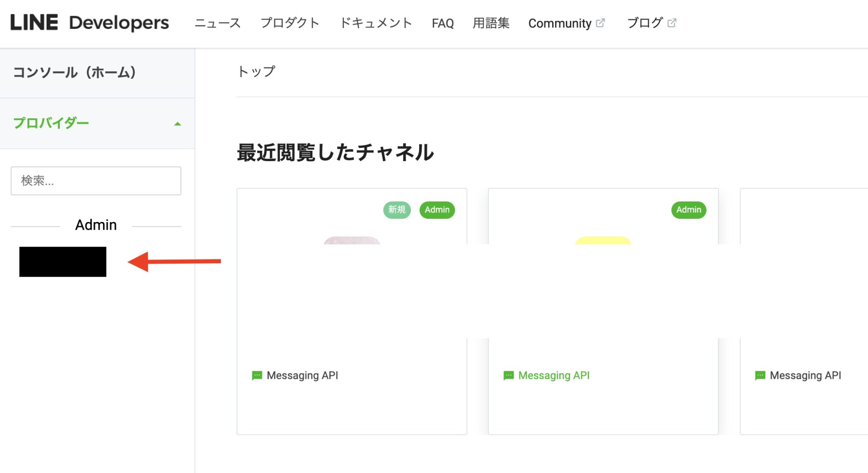
Task: Open the FAQ page
Action: tap(442, 23)
